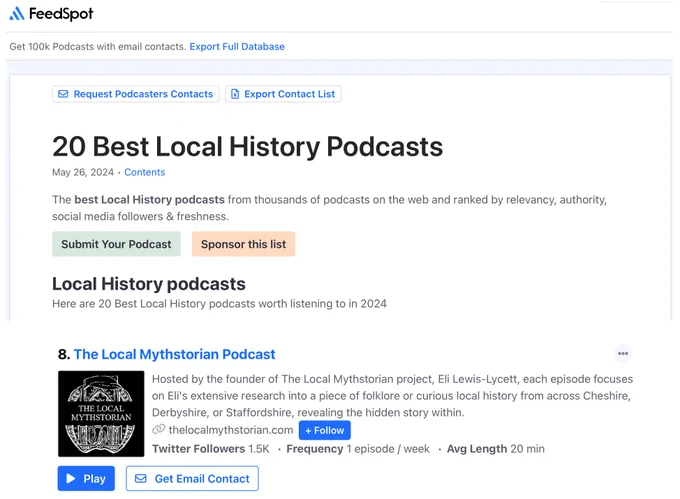Follow The Local Mythstorian Podcast

coord(325,430)
